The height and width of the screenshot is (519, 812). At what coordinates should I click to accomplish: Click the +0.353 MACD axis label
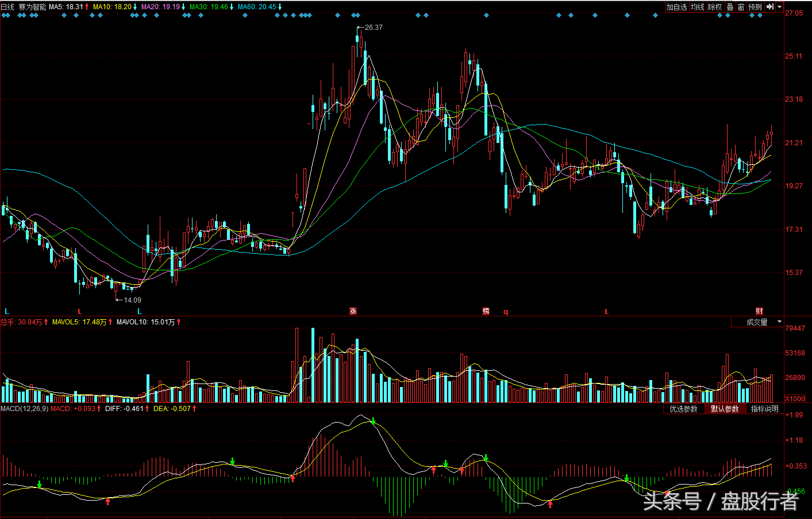tap(795, 466)
